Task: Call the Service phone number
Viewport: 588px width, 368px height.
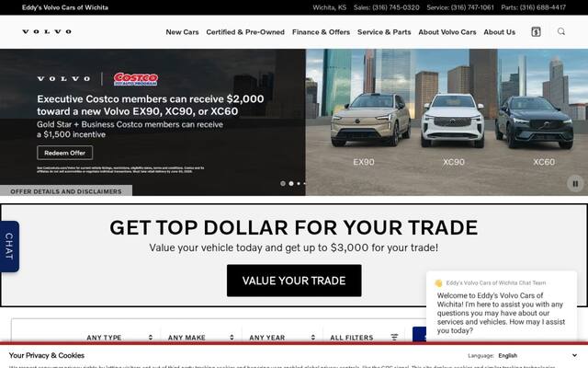Action: tap(460, 7)
